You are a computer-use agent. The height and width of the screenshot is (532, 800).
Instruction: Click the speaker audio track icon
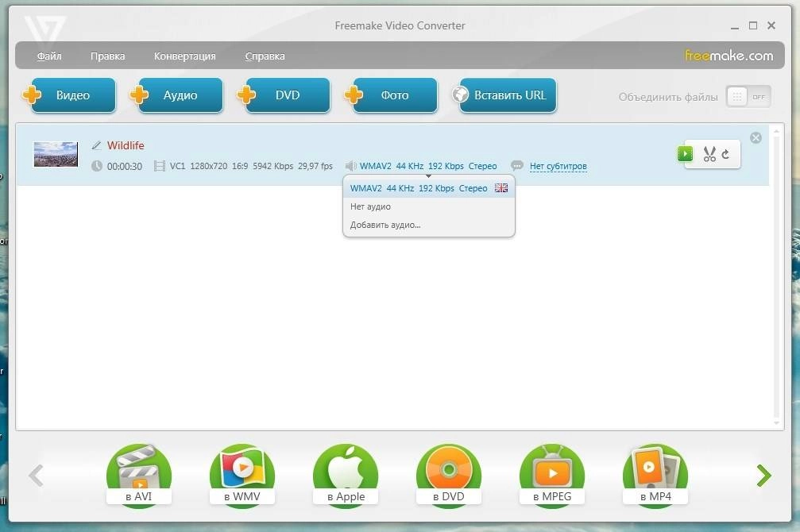pyautogui.click(x=350, y=166)
